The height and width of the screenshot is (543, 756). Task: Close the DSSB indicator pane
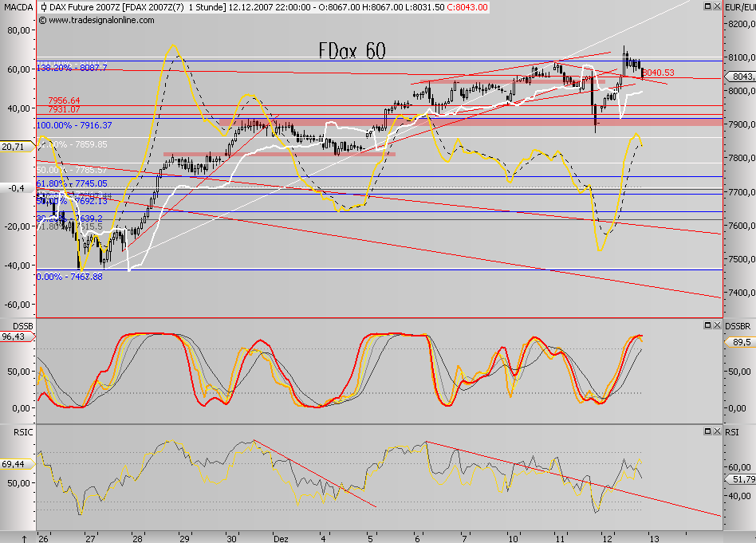tap(717, 325)
